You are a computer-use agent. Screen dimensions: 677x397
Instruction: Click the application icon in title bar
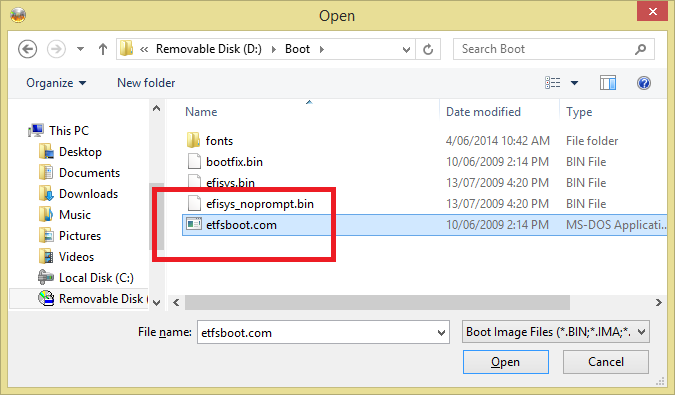tap(18, 15)
